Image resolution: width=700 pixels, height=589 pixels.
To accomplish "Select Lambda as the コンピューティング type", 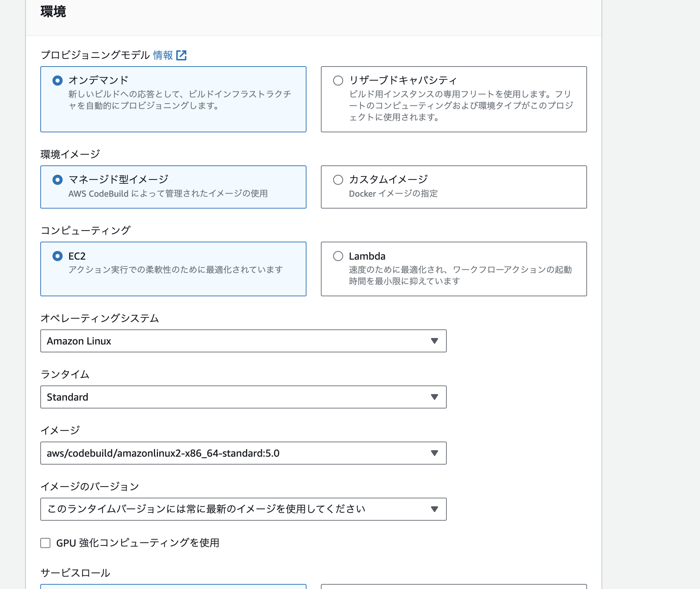I will [338, 256].
